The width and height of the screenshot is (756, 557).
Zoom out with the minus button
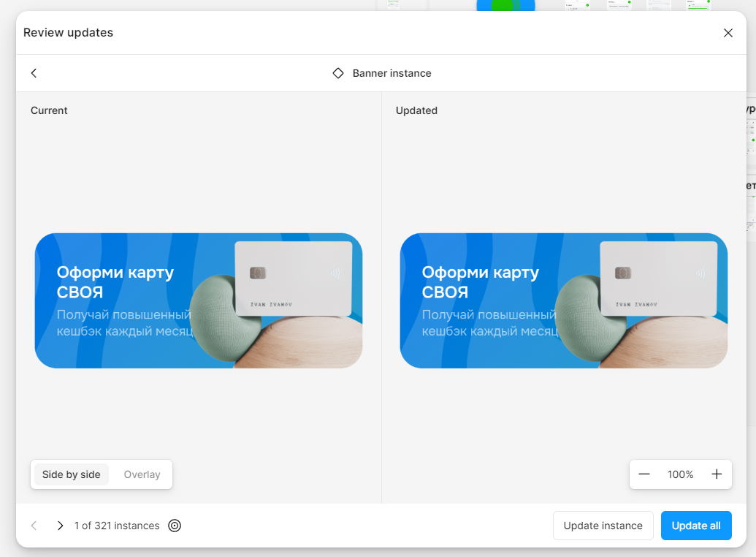[644, 474]
